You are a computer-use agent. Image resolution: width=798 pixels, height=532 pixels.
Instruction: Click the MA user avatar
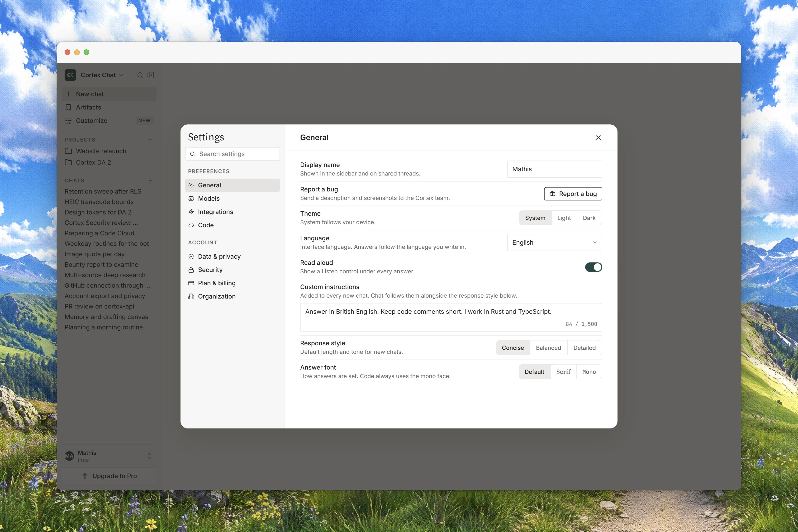click(x=69, y=456)
